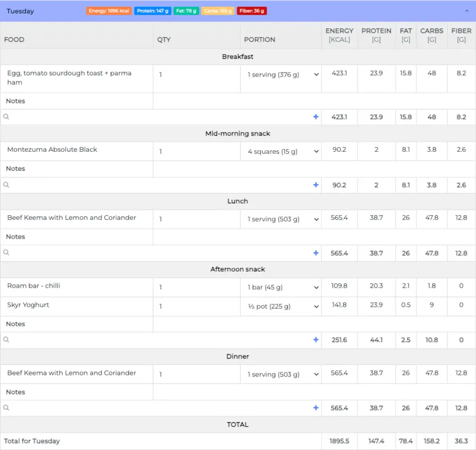Click the search magnifier in the Lunch section
The image size is (476, 450).
[x=6, y=253]
